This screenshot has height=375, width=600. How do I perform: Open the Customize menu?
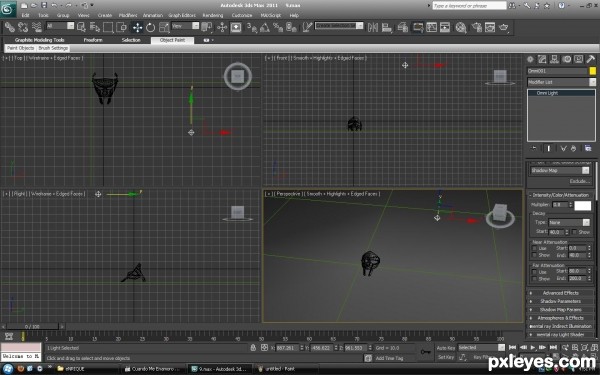(242, 16)
